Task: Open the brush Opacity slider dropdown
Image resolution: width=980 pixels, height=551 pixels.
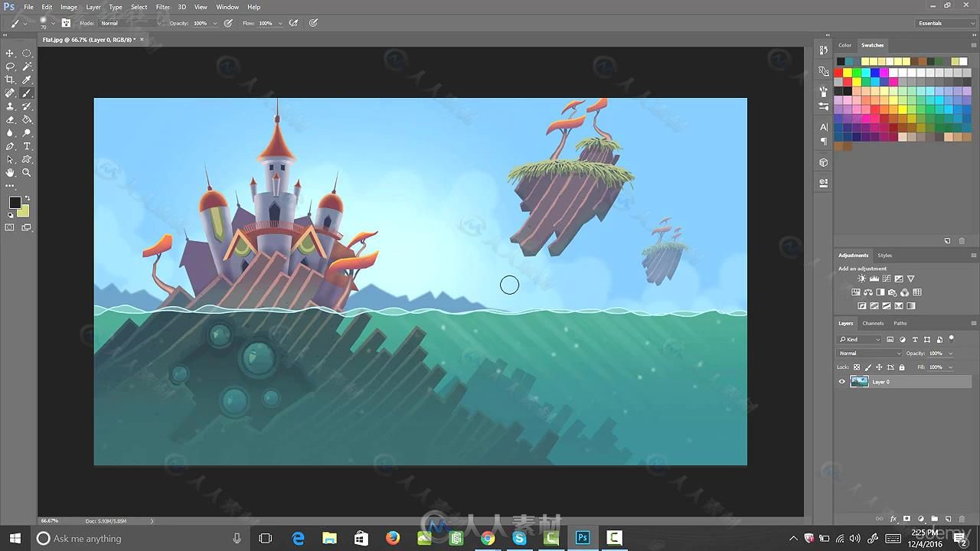Action: [x=214, y=23]
